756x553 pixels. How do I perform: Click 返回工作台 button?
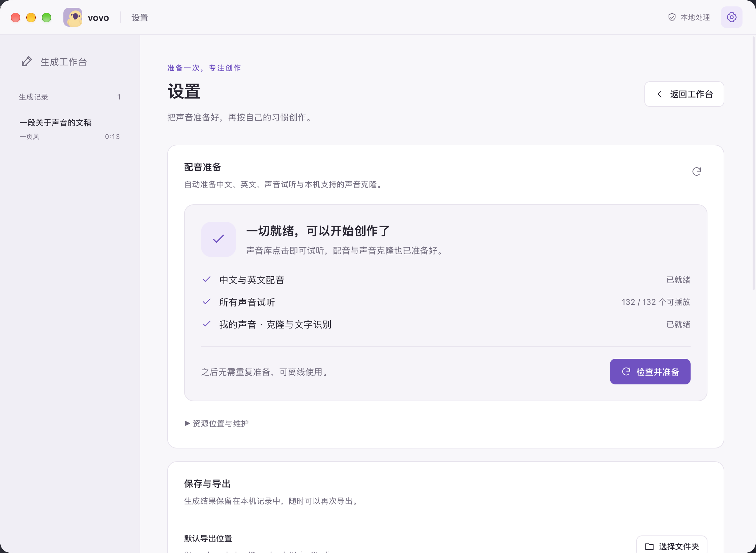coord(684,94)
